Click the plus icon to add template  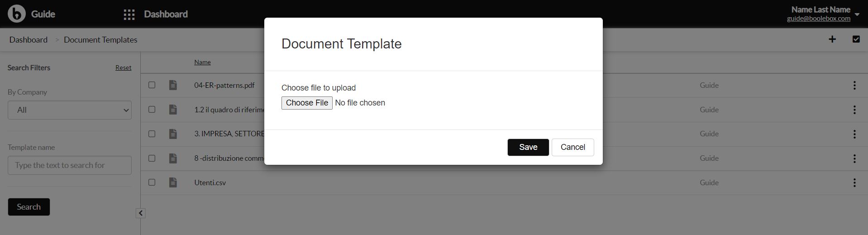[832, 39]
